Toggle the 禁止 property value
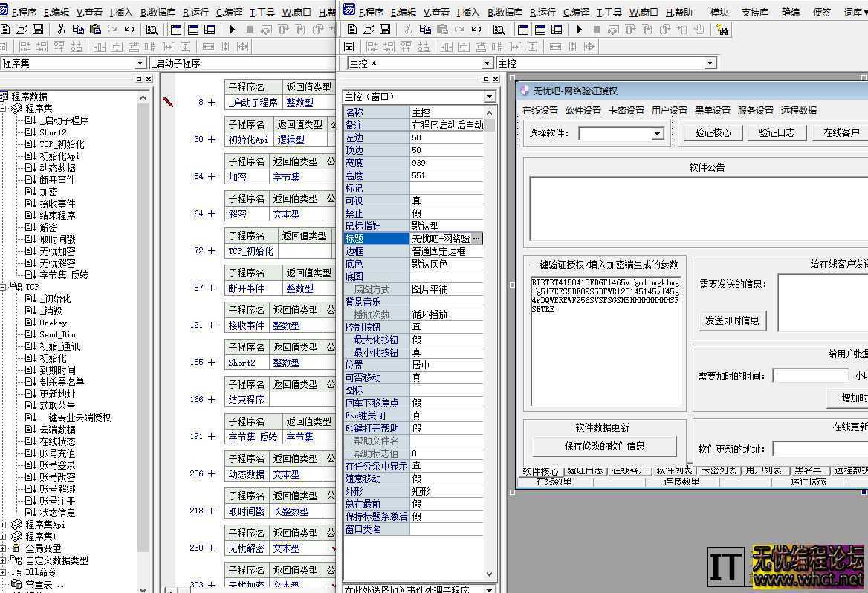 tap(431, 213)
